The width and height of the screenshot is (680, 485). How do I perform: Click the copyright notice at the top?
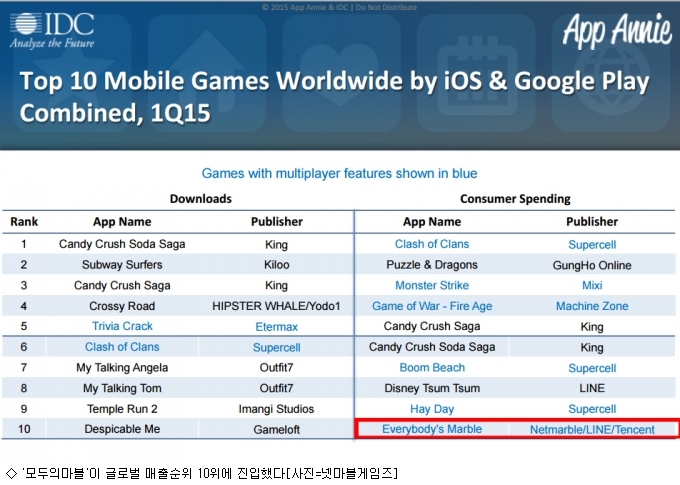[x=340, y=7]
